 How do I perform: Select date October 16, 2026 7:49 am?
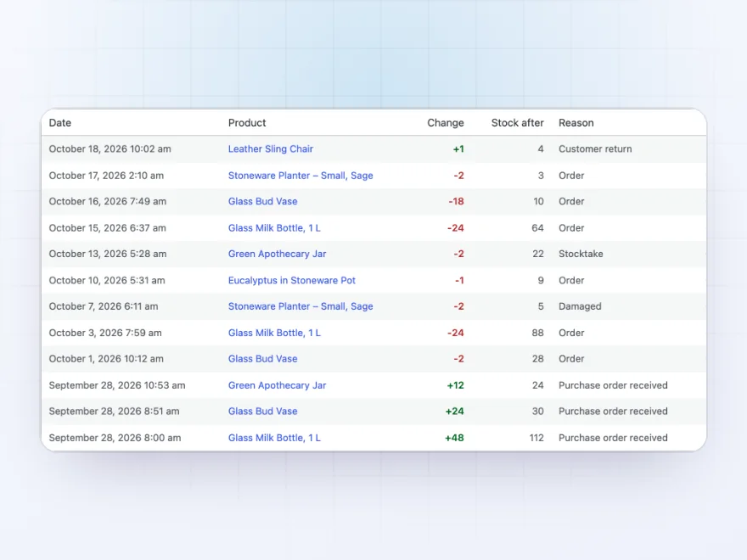coord(108,201)
